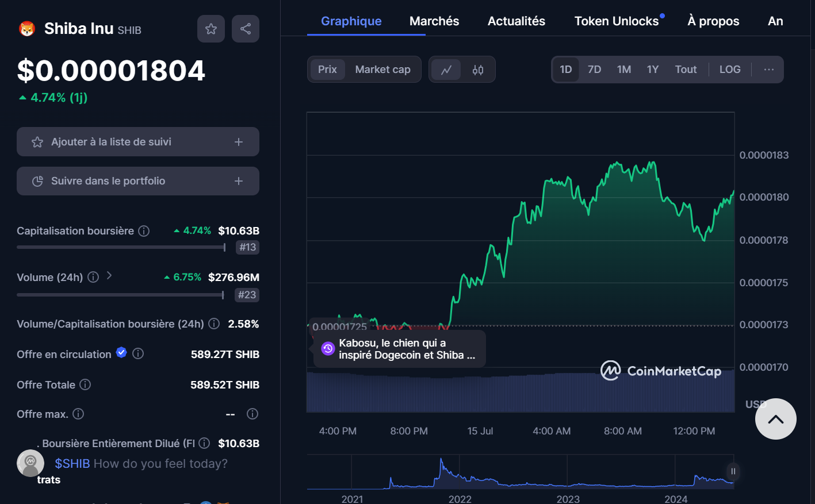Click the $SHIB cashtag link
The width and height of the screenshot is (815, 504).
pos(72,464)
